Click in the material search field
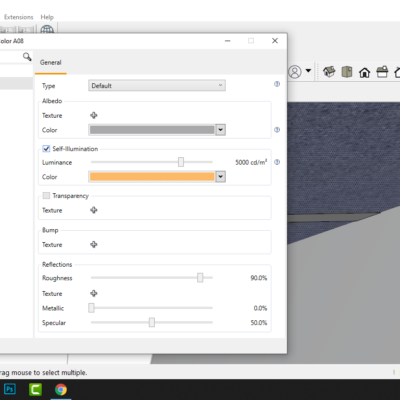This screenshot has width=400, height=400. [x=11, y=57]
